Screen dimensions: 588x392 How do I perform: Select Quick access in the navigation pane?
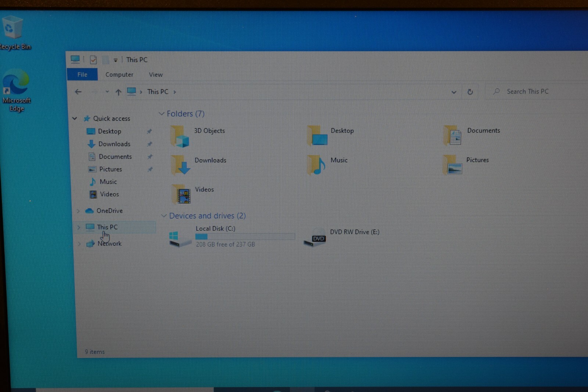click(x=111, y=118)
